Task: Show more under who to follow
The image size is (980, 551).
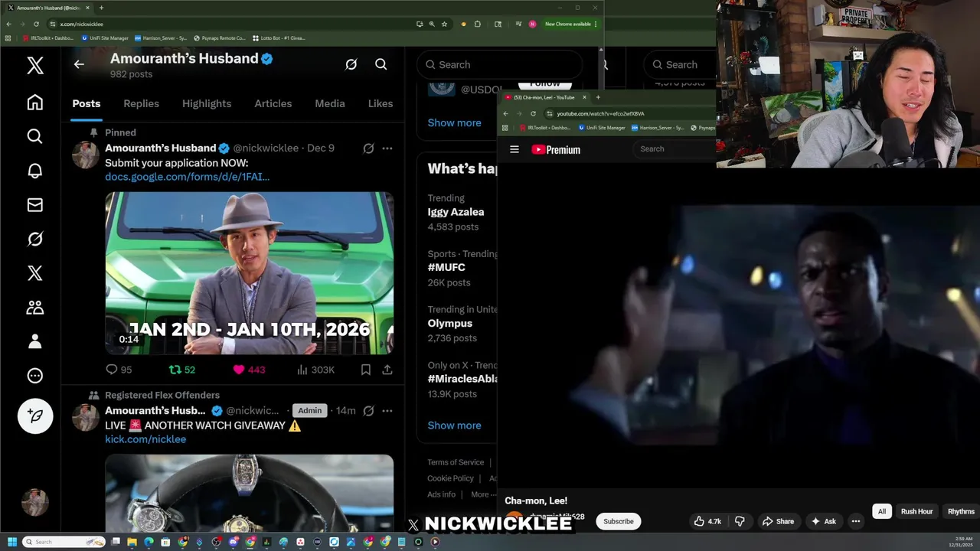Action: (x=454, y=122)
